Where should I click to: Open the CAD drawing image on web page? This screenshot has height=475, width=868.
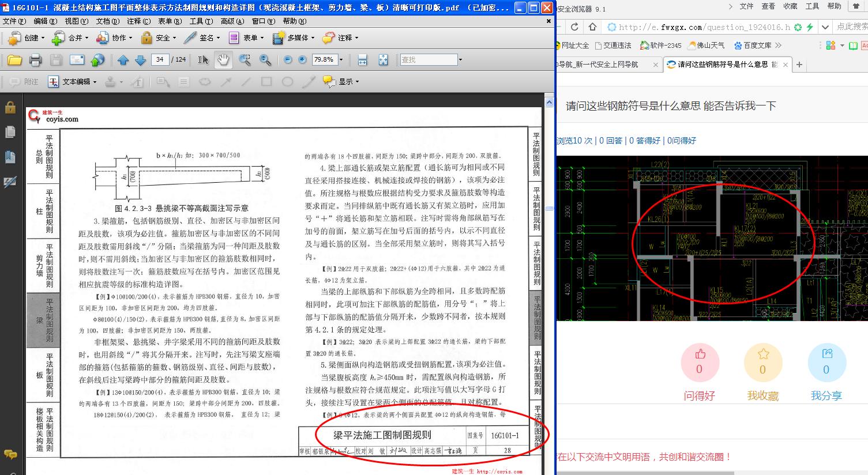(x=712, y=239)
